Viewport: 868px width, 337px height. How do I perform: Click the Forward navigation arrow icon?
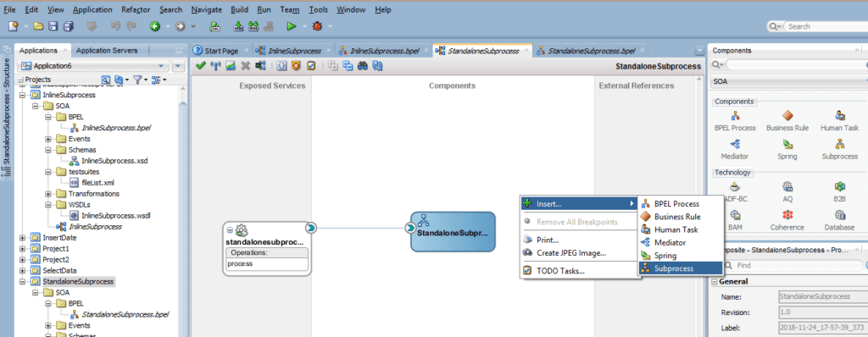[181, 26]
